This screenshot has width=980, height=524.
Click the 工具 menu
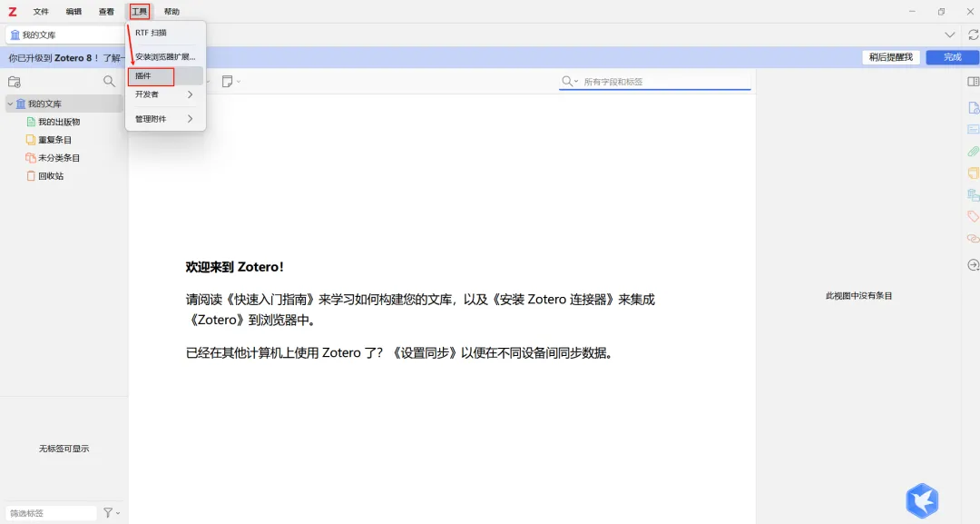click(140, 11)
